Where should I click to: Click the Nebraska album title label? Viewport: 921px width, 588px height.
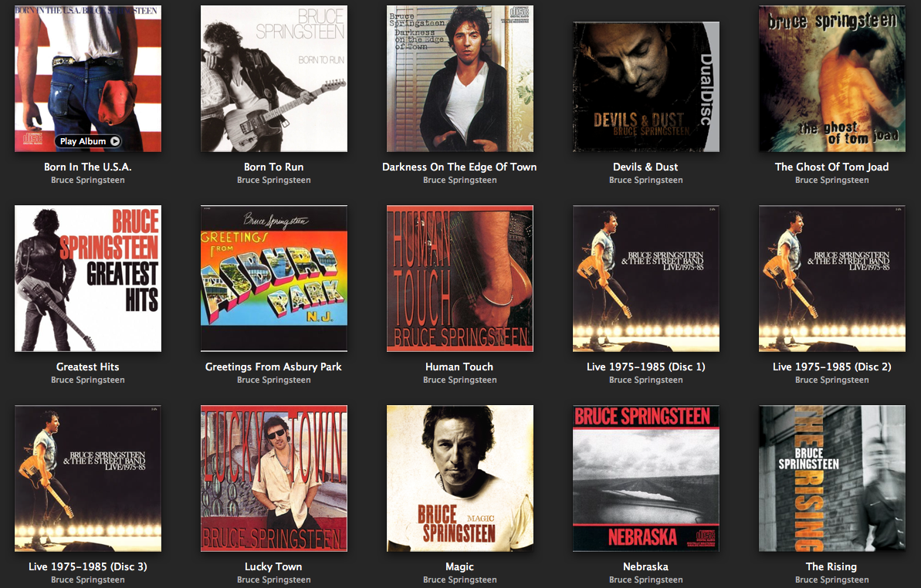(x=645, y=566)
